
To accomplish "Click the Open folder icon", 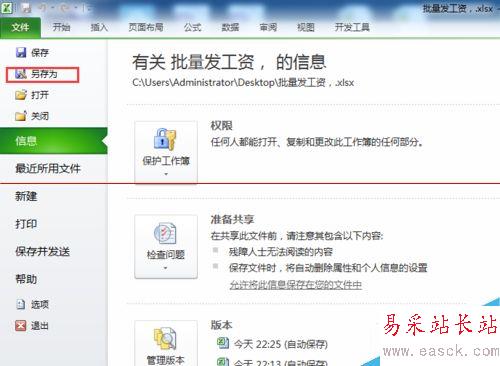I will point(21,95).
